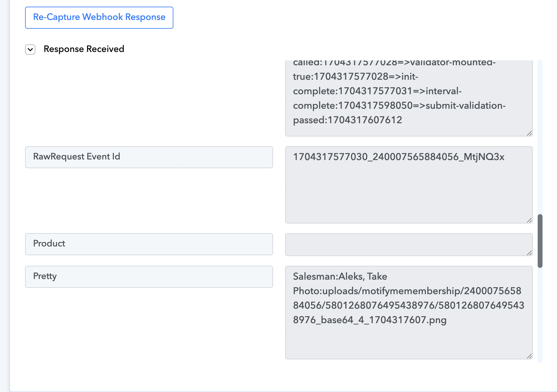Image resolution: width=557 pixels, height=392 pixels.
Task: Focus the Pretty label field
Action: coord(149,277)
